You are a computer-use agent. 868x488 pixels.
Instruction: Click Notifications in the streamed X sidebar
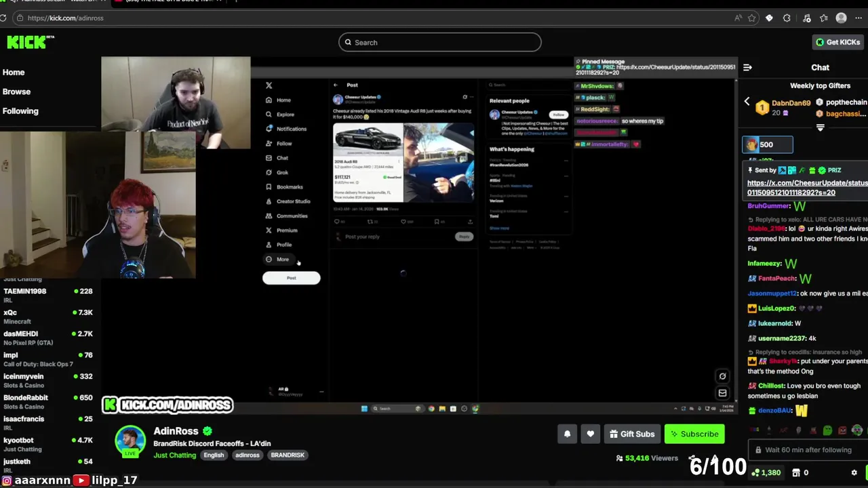(285, 129)
